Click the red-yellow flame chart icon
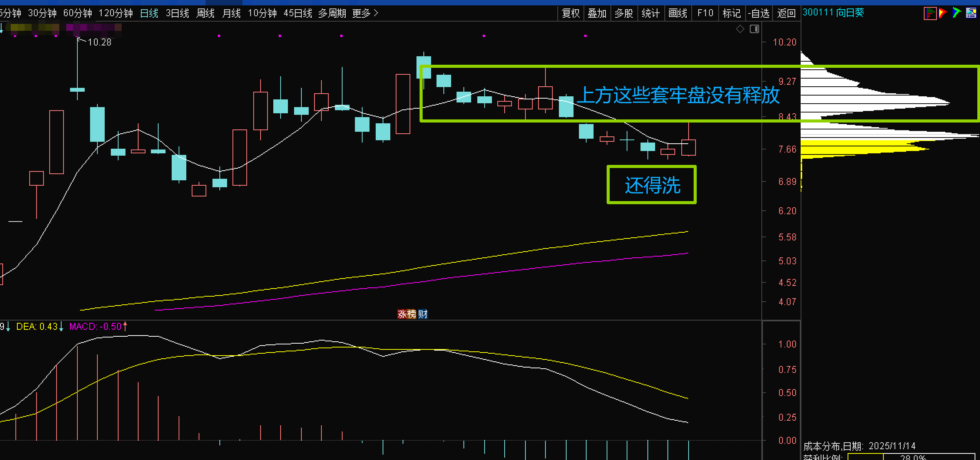The height and width of the screenshot is (460, 980). pyautogui.click(x=943, y=13)
